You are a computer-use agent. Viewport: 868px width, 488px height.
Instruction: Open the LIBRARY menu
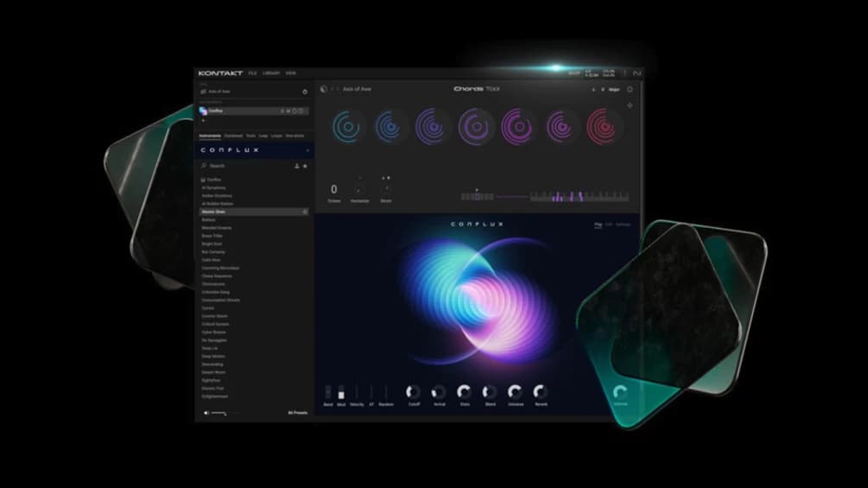pyautogui.click(x=271, y=73)
